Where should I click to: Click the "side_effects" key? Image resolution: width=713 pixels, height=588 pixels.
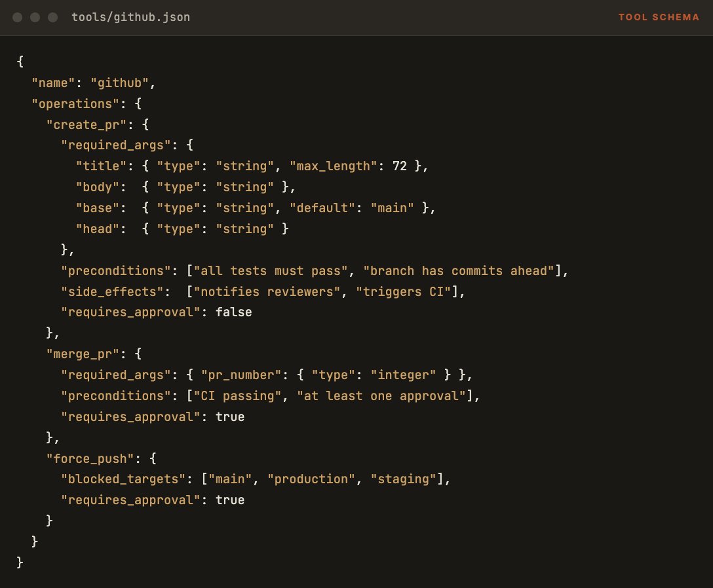112,291
